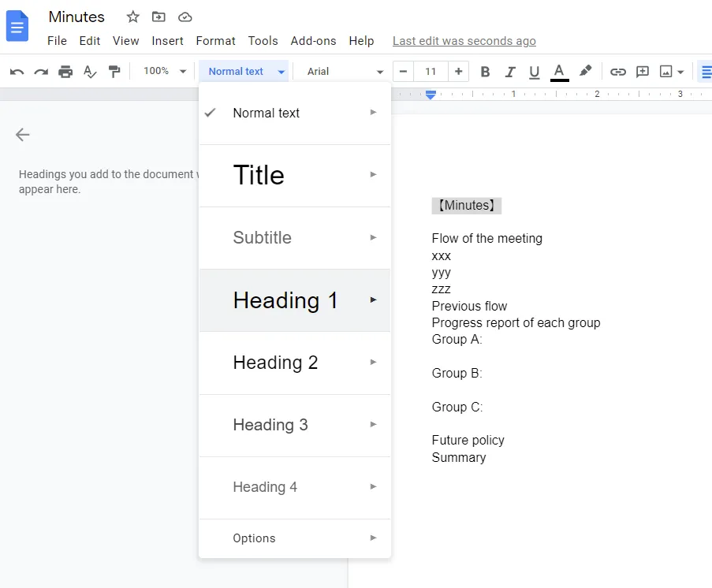712x588 pixels.
Task: Open the Arial font dropdown
Action: (345, 71)
